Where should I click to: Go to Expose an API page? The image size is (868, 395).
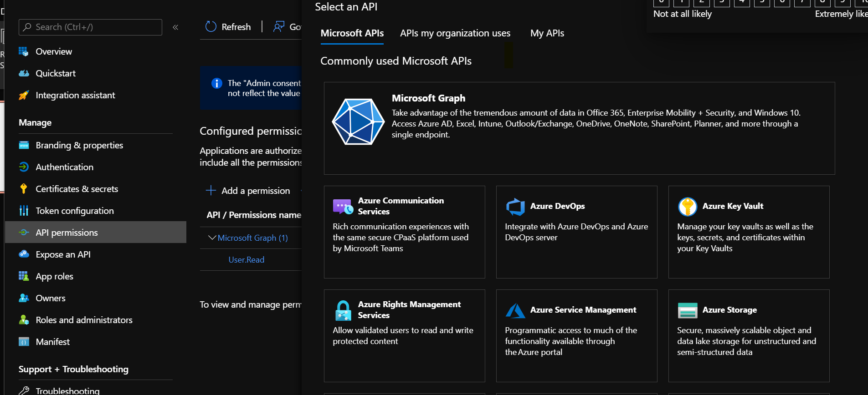coord(63,254)
